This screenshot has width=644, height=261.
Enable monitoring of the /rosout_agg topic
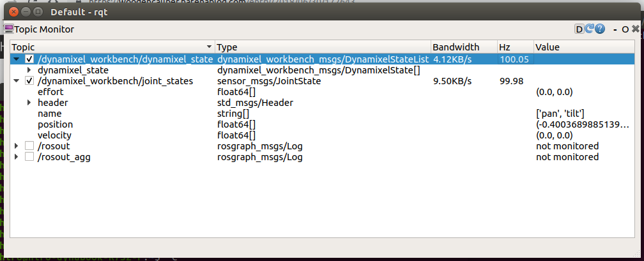point(29,157)
